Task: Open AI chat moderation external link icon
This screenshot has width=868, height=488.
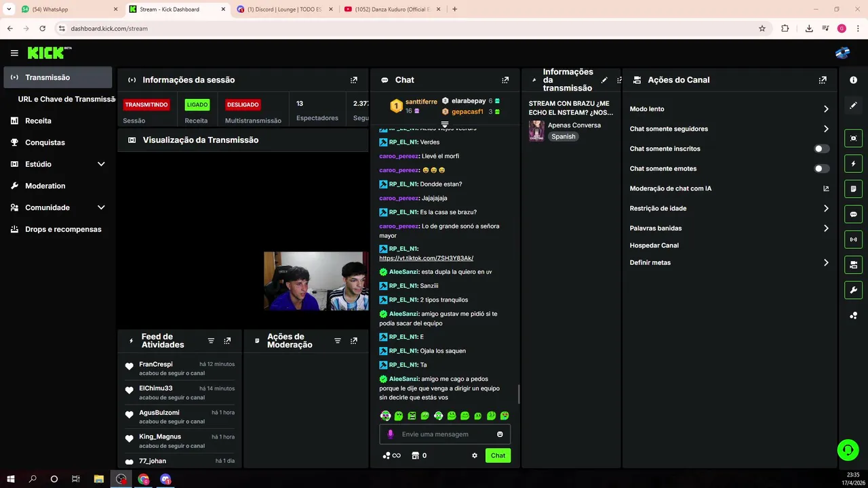Action: (826, 188)
